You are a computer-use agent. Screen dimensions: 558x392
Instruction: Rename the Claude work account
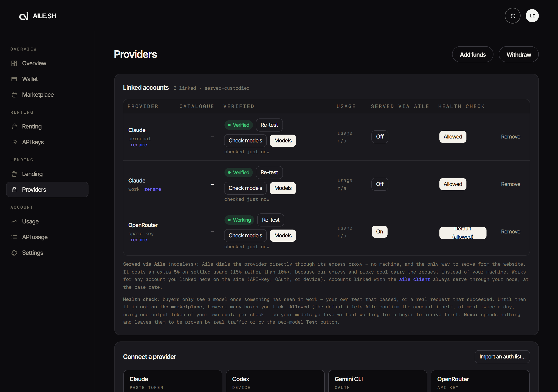(x=152, y=189)
